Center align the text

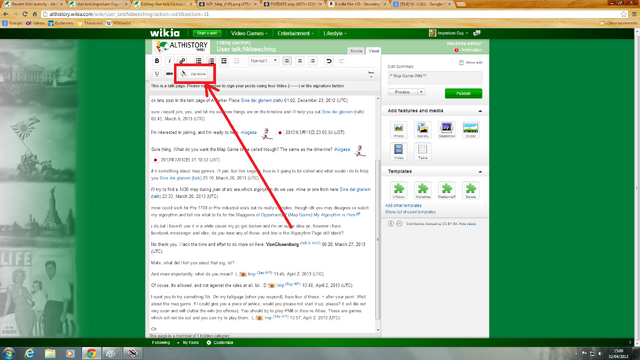coord(300,61)
